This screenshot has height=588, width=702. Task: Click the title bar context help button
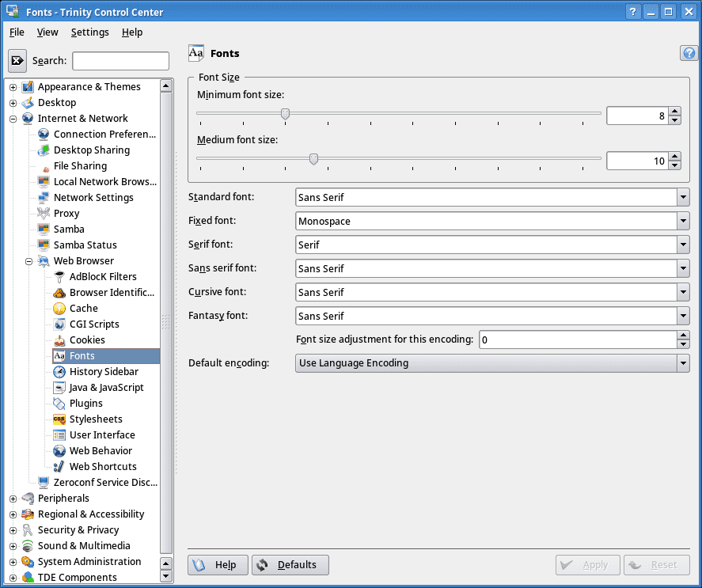click(632, 12)
